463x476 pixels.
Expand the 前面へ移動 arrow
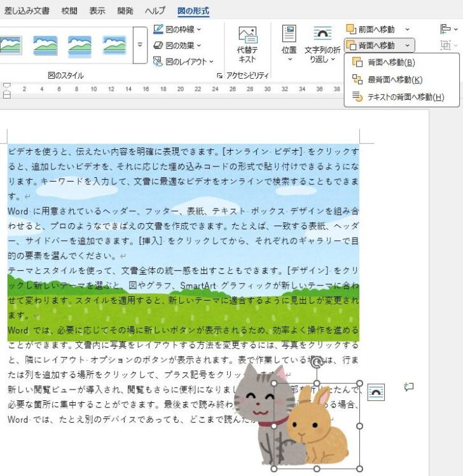pos(408,29)
